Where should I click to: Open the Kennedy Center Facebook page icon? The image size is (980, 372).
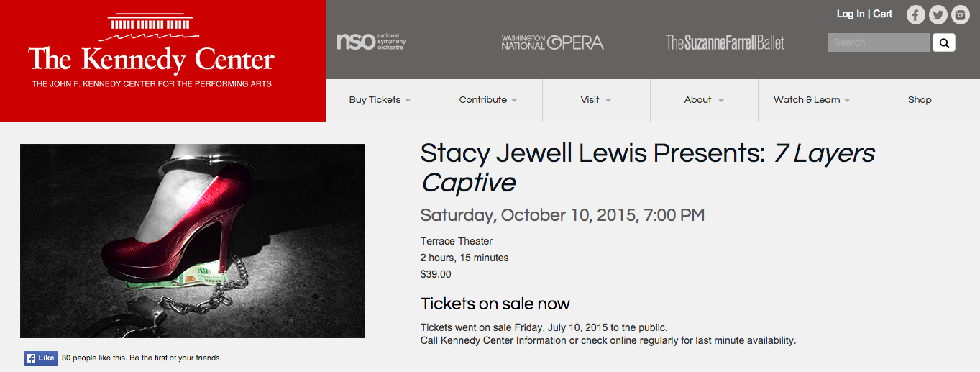point(915,14)
